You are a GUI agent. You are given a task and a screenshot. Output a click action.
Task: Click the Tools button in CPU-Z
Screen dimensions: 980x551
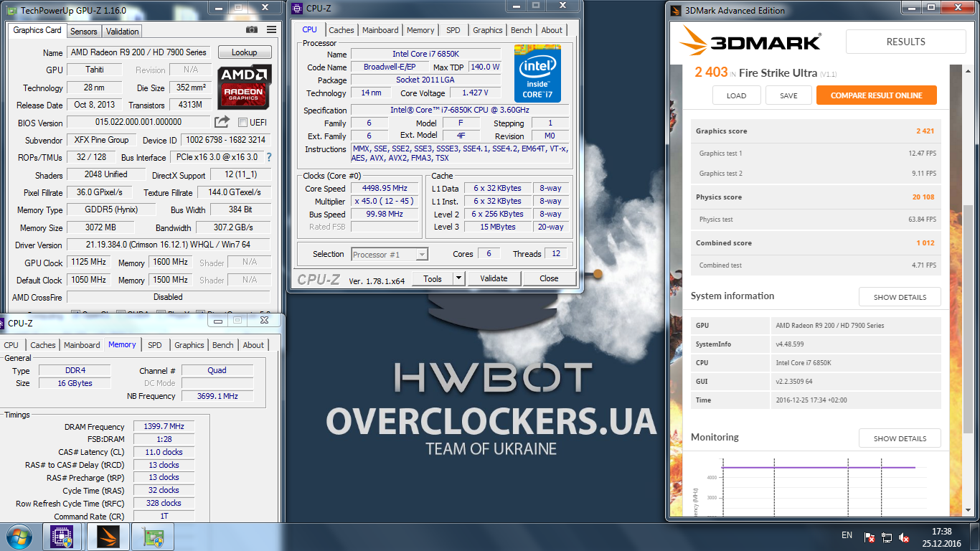pyautogui.click(x=433, y=278)
